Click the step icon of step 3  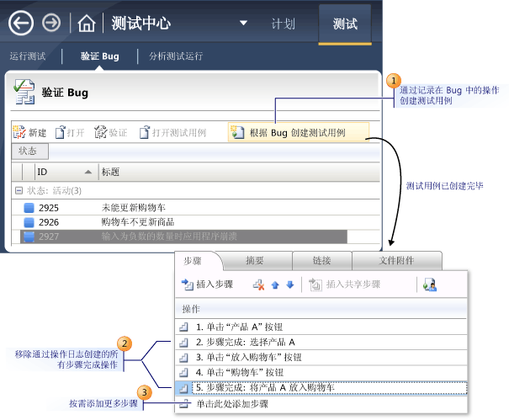(x=183, y=358)
